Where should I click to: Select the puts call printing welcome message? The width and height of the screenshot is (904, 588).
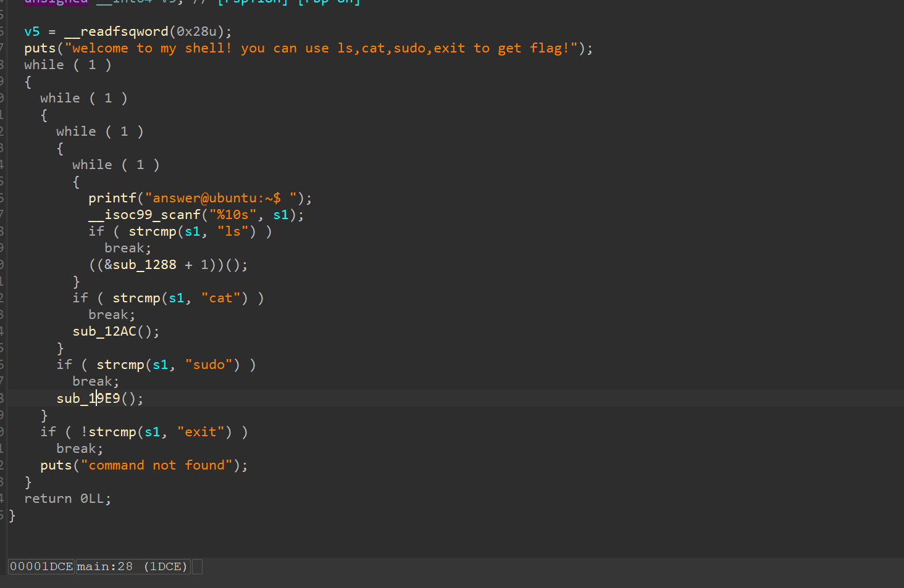(x=40, y=48)
